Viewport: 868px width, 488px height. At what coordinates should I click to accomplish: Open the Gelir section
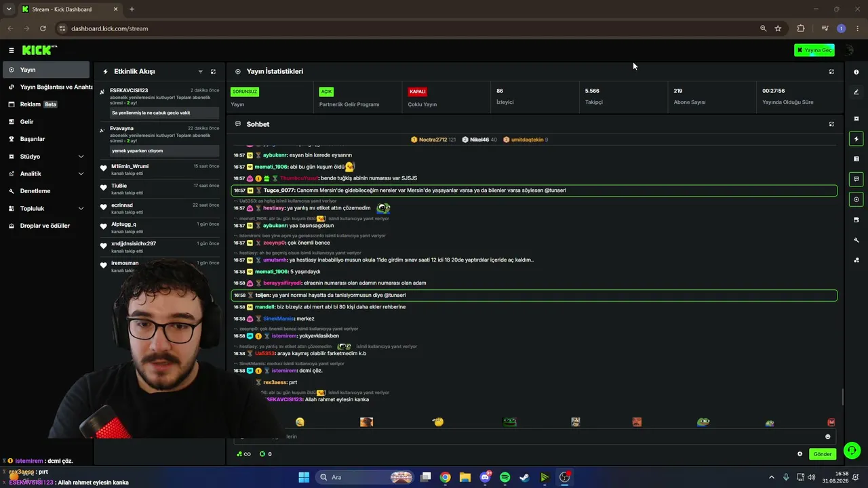pos(45,122)
